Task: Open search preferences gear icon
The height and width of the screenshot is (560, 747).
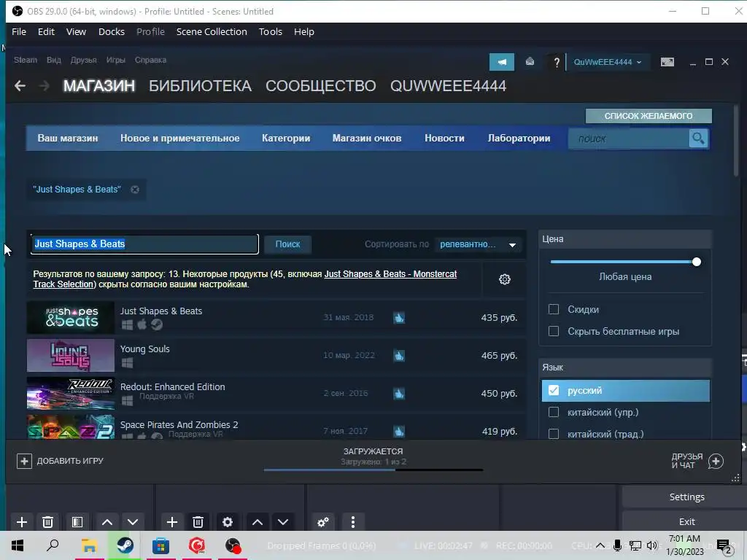Action: (505, 279)
